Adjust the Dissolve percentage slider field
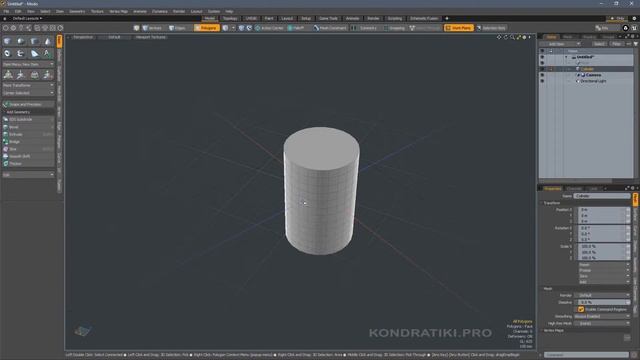 [602, 302]
